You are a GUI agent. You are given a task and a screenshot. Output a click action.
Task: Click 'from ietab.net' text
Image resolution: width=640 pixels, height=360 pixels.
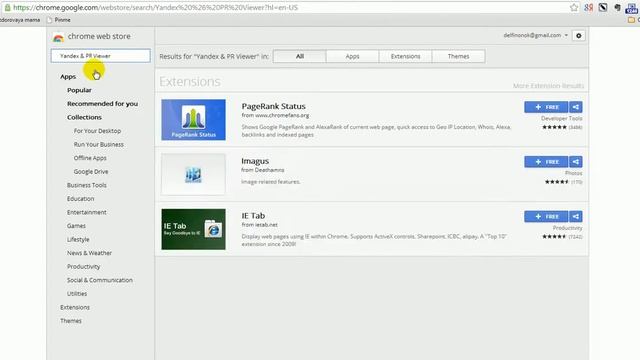[259, 225]
